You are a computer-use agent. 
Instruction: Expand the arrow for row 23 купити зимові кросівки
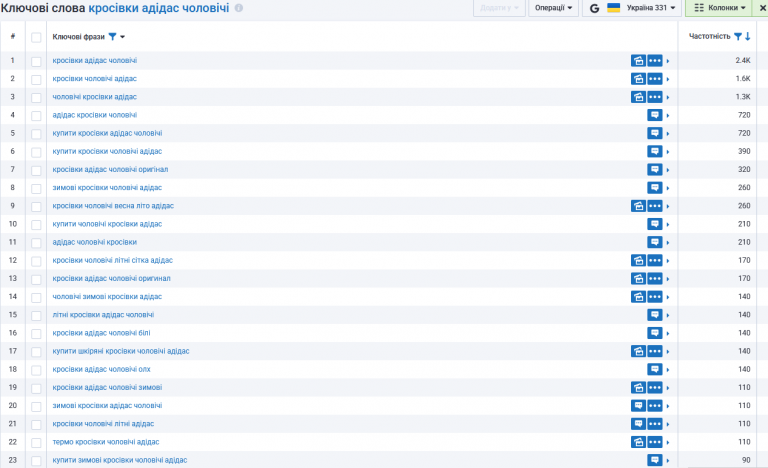coord(668,460)
